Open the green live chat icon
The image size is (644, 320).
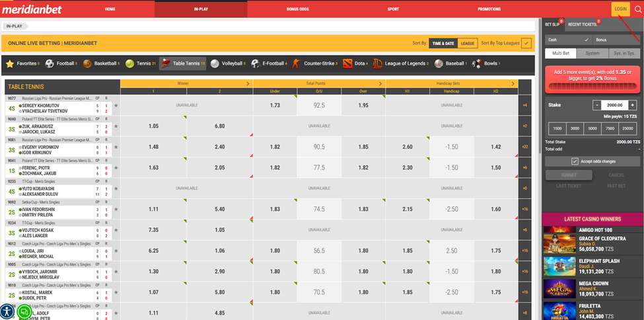point(24,311)
